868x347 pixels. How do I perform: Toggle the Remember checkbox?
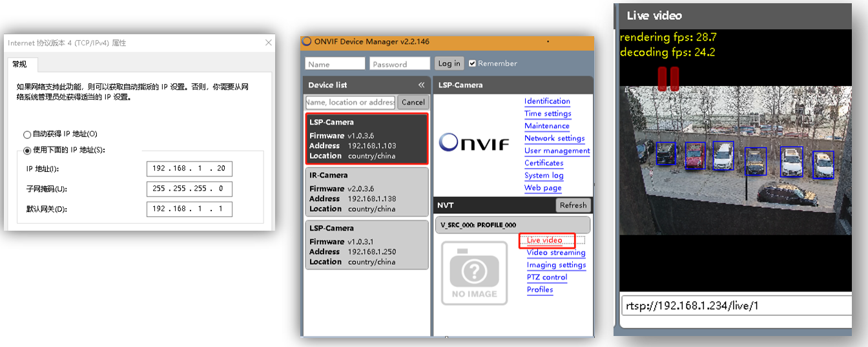472,63
